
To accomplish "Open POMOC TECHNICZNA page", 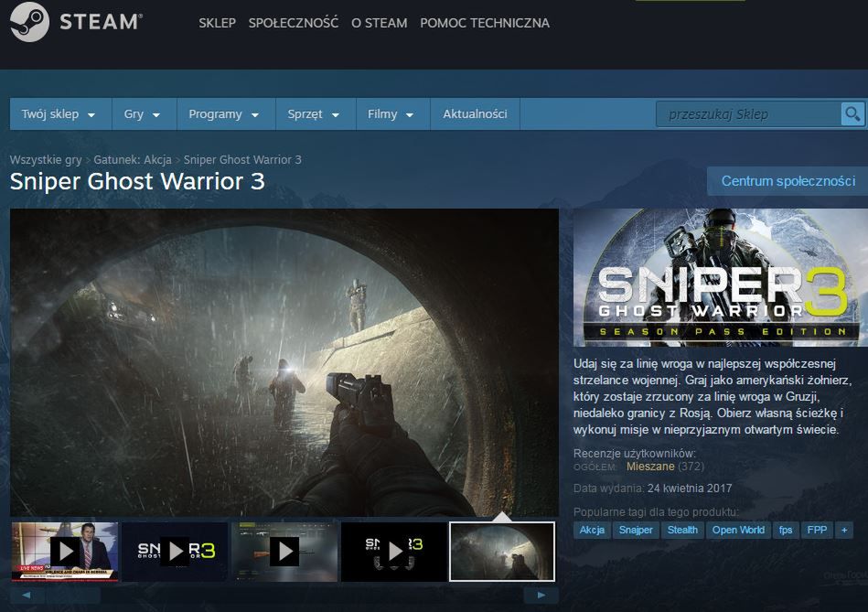I will (x=485, y=23).
